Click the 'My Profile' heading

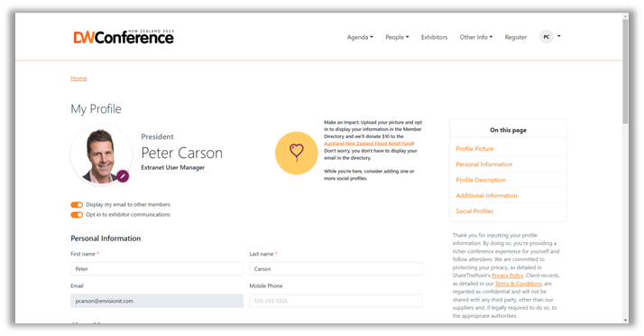(x=96, y=109)
